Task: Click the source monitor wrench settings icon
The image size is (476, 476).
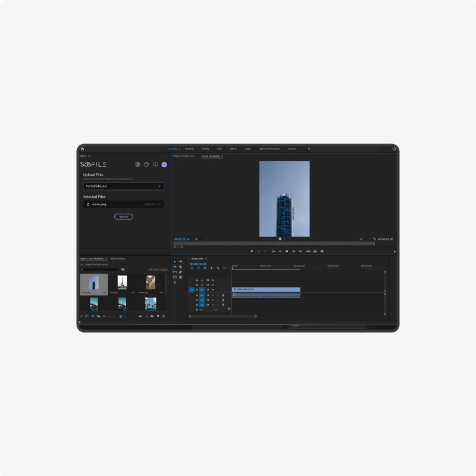Action: (374, 239)
